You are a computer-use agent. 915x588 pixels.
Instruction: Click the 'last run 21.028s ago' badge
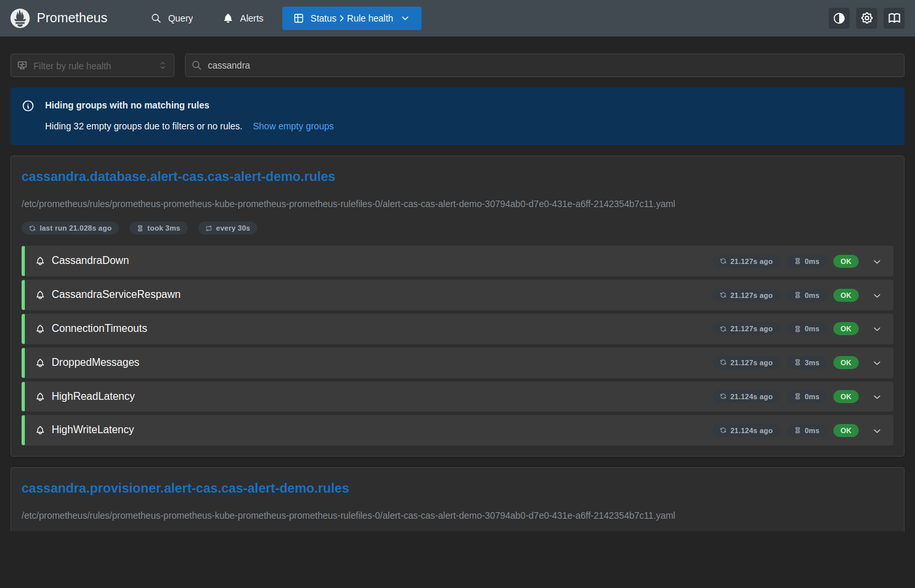click(x=70, y=228)
